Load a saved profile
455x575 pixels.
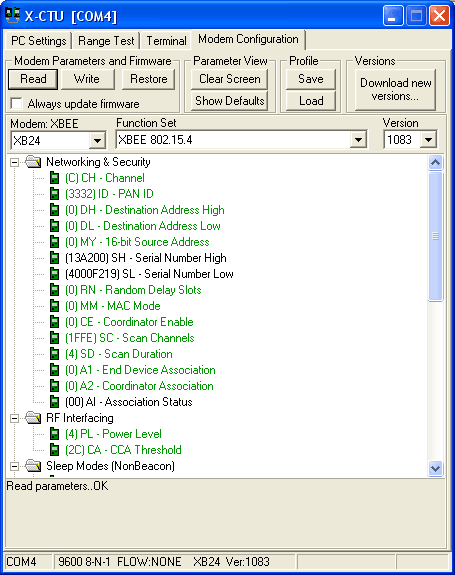pos(311,101)
